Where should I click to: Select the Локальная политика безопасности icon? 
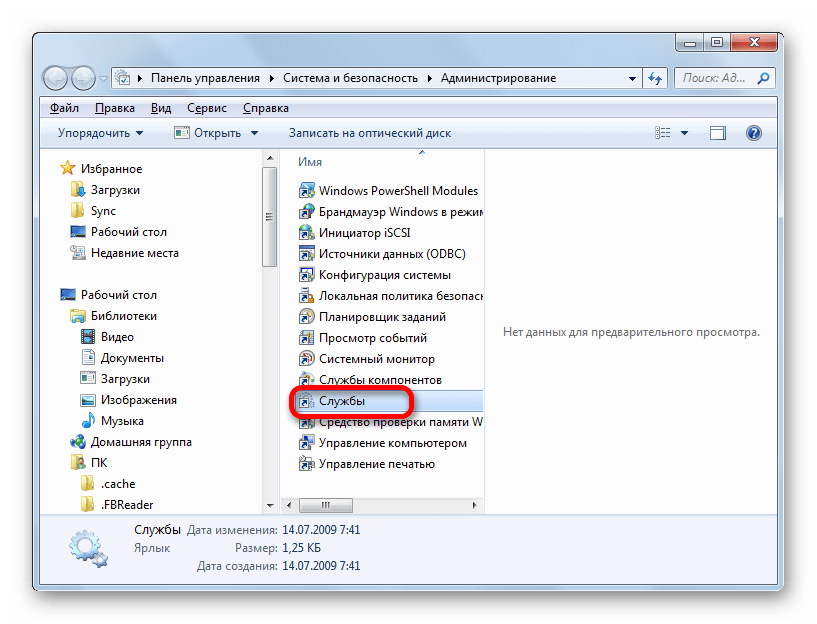click(x=306, y=295)
